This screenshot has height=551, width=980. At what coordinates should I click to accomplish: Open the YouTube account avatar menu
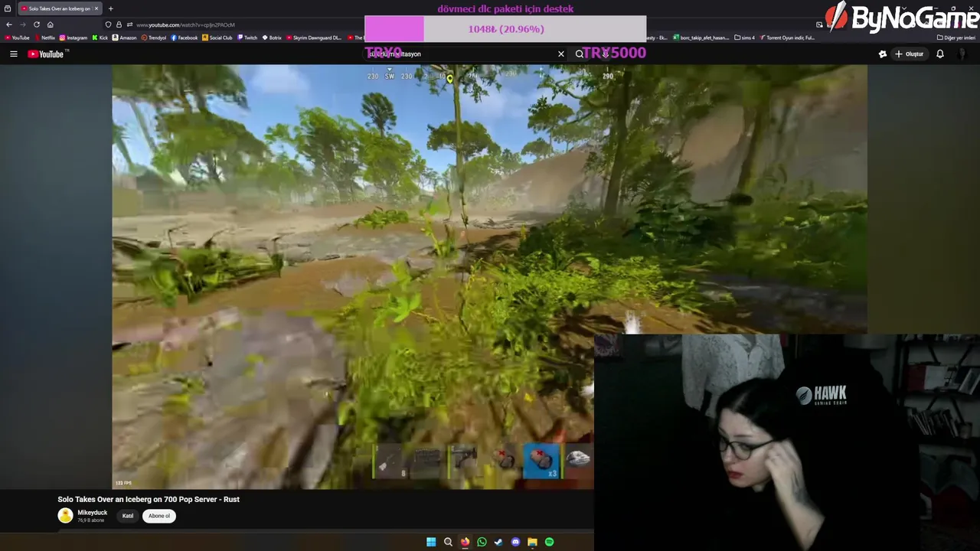pos(963,54)
